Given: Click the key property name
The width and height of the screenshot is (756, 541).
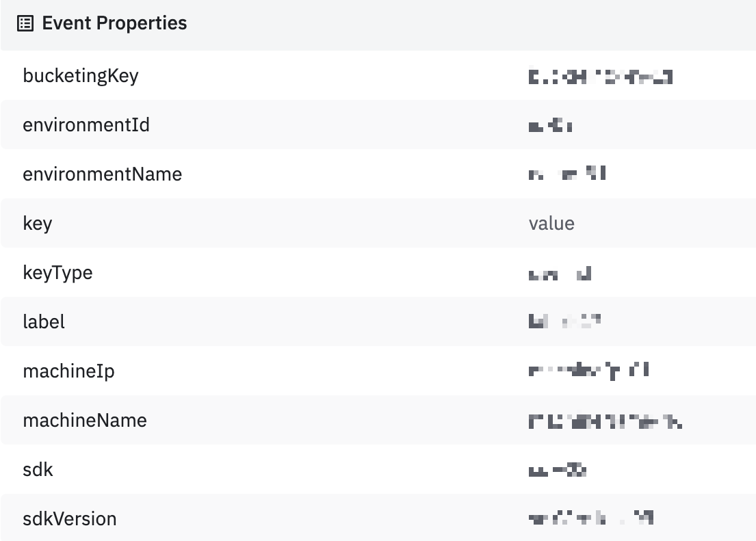Looking at the screenshot, I should [x=38, y=224].
